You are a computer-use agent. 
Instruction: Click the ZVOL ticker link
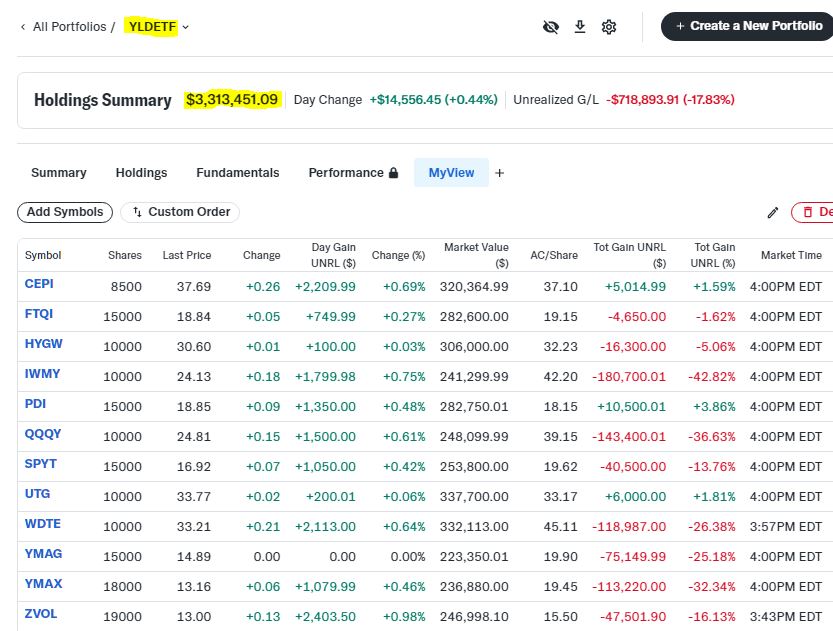pyautogui.click(x=40, y=614)
